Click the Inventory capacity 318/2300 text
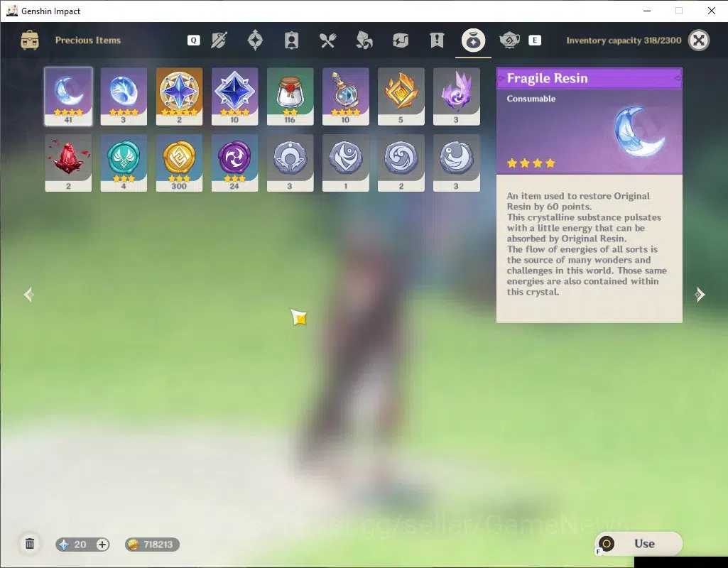 tap(624, 40)
